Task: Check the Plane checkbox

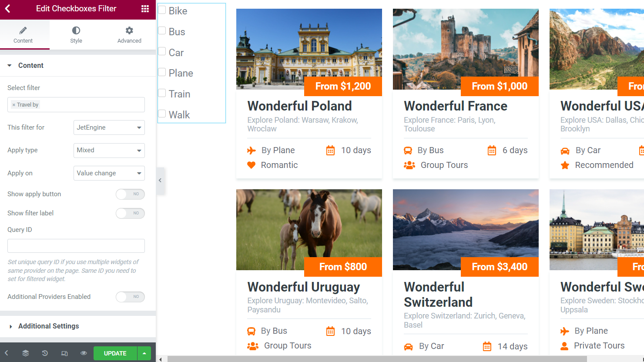Action: coord(162,72)
